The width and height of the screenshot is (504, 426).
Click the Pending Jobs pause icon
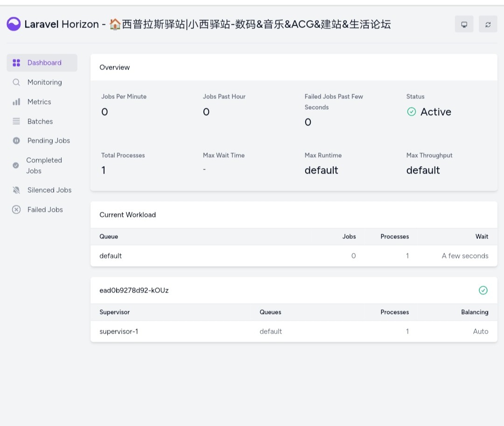[16, 140]
